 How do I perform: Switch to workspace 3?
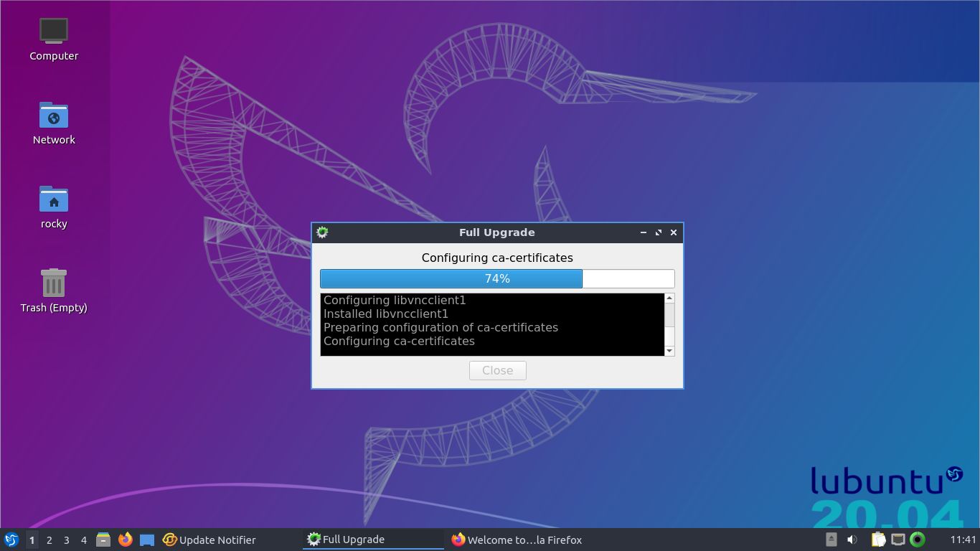[66, 540]
